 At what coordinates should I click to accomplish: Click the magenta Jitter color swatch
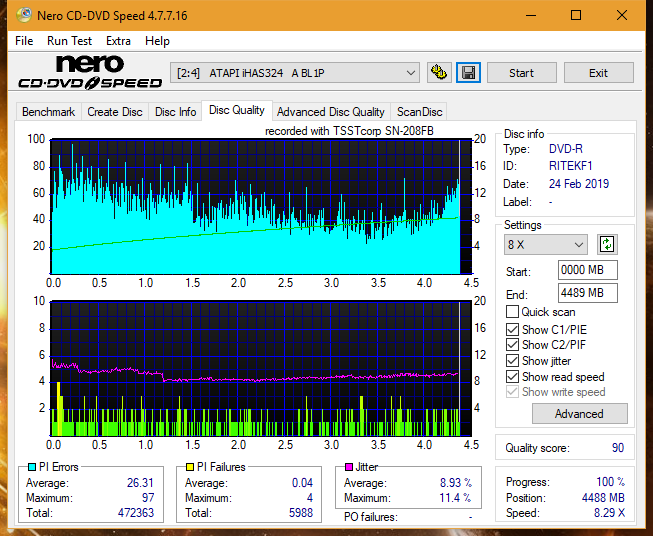[349, 467]
